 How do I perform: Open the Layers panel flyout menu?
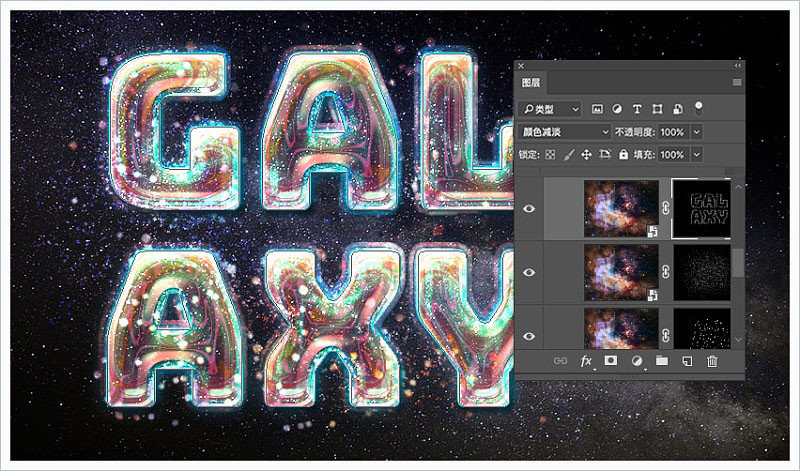click(x=737, y=82)
